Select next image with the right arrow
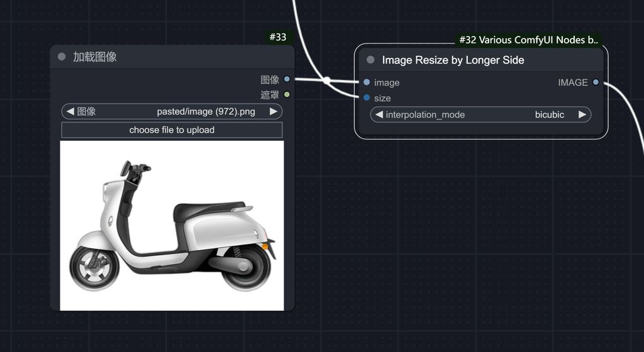This screenshot has width=644, height=352. click(274, 112)
